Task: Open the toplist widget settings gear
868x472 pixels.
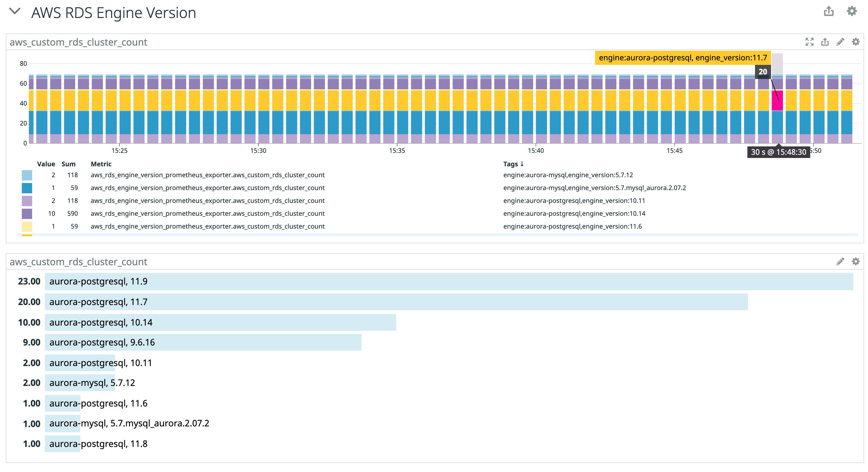Action: 855,262
